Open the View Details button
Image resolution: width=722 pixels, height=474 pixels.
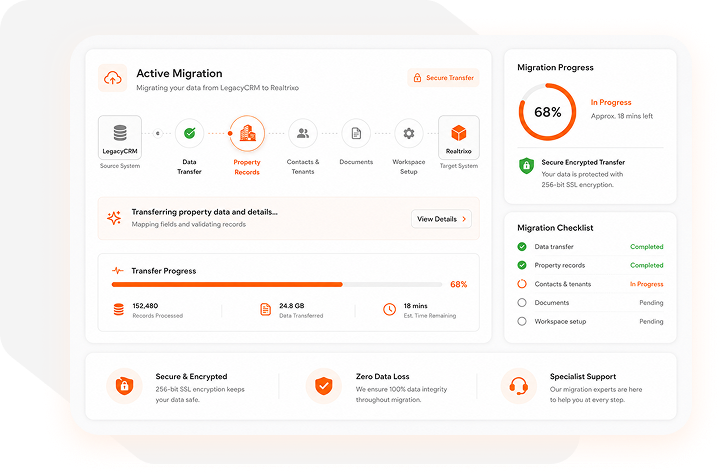click(x=441, y=219)
